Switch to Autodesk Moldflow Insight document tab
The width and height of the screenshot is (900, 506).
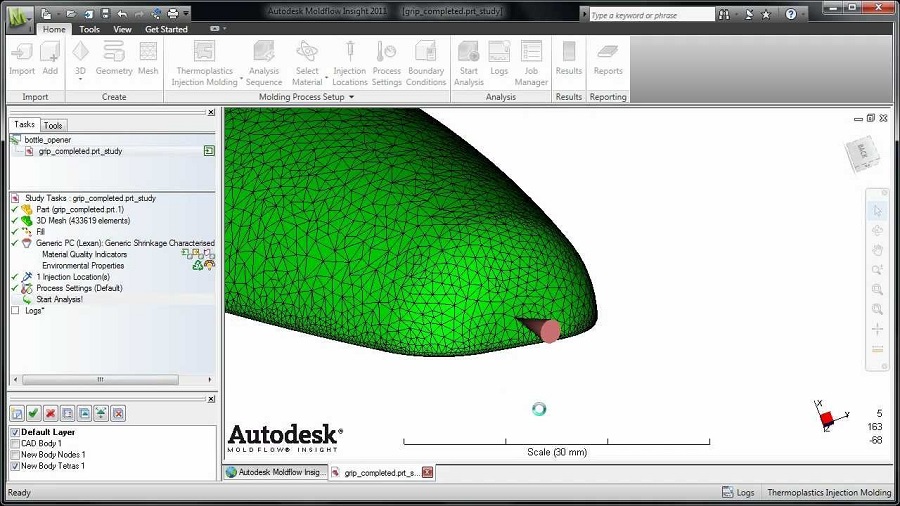277,472
